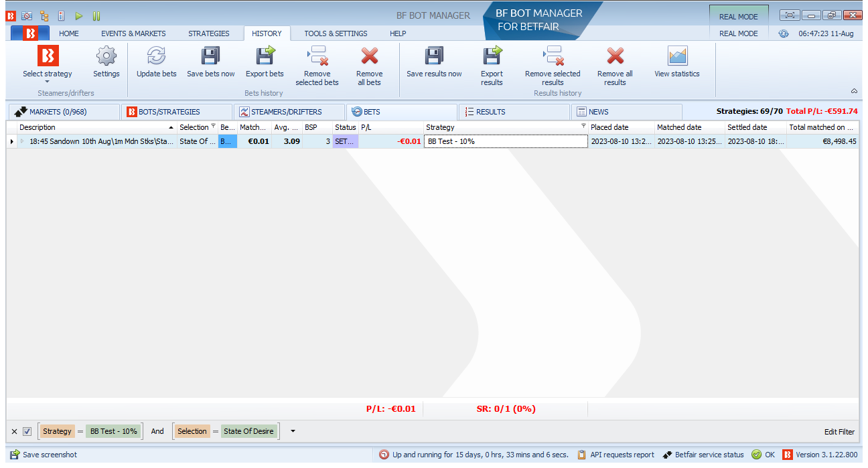
Task: Click the P/L column header
Action: pyautogui.click(x=391, y=127)
